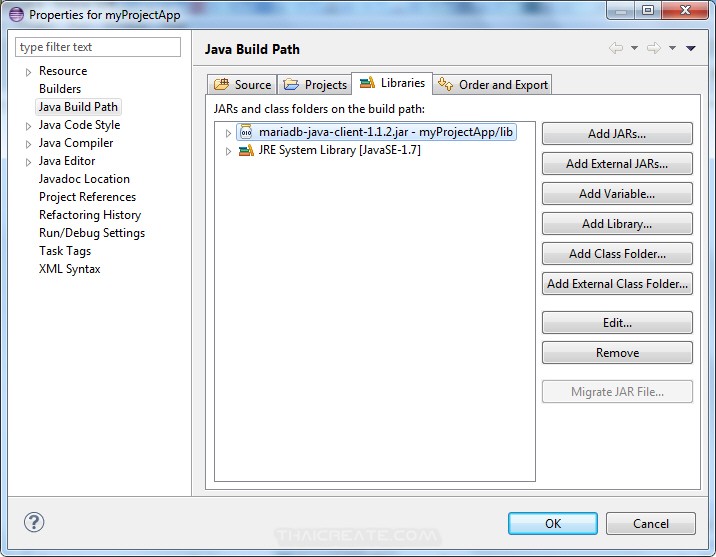Click the Libraries tab books icon
Viewport: 716px width, 557px height.
tap(367, 83)
